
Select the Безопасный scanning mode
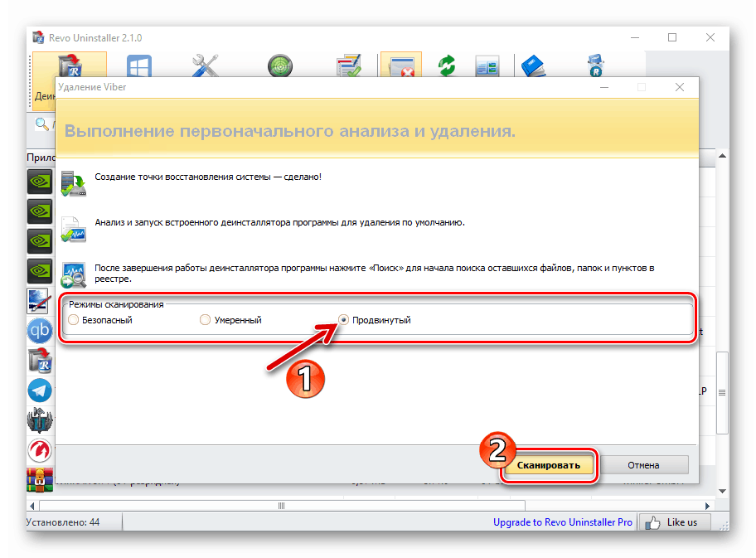coord(100,320)
